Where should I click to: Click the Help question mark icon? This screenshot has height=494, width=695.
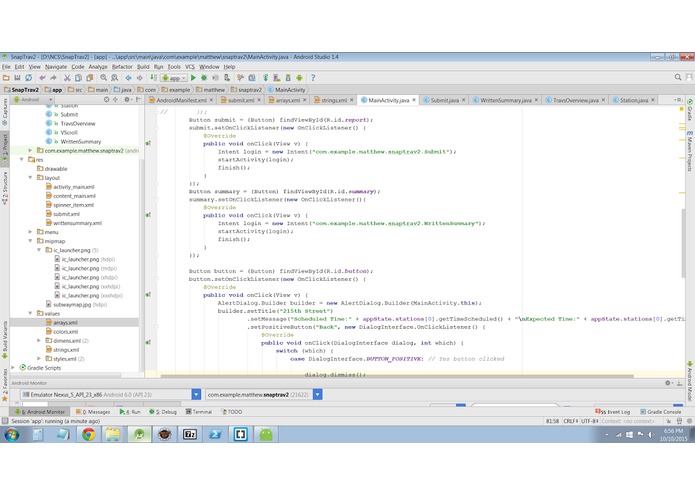(x=313, y=78)
